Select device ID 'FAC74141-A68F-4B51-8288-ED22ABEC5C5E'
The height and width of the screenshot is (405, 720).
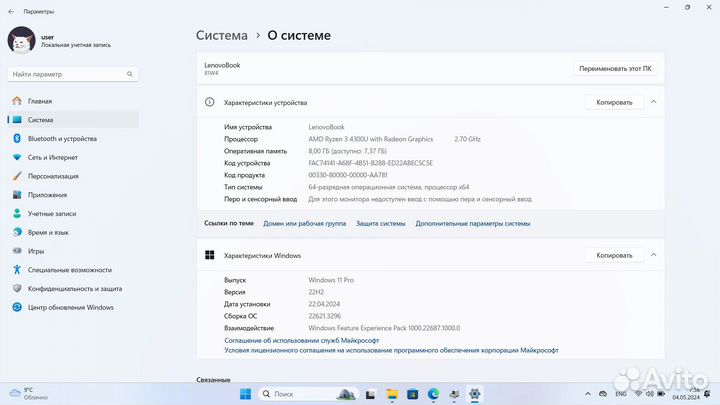pyautogui.click(x=371, y=163)
